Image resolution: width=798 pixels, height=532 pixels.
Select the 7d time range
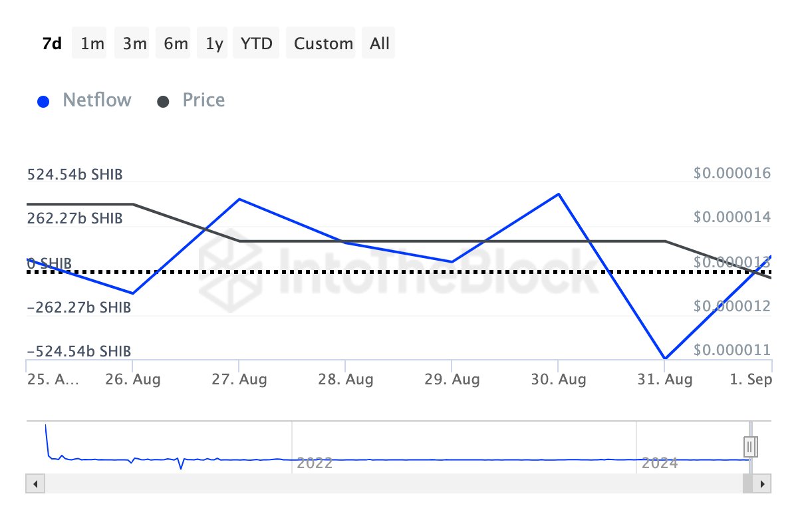(x=52, y=44)
